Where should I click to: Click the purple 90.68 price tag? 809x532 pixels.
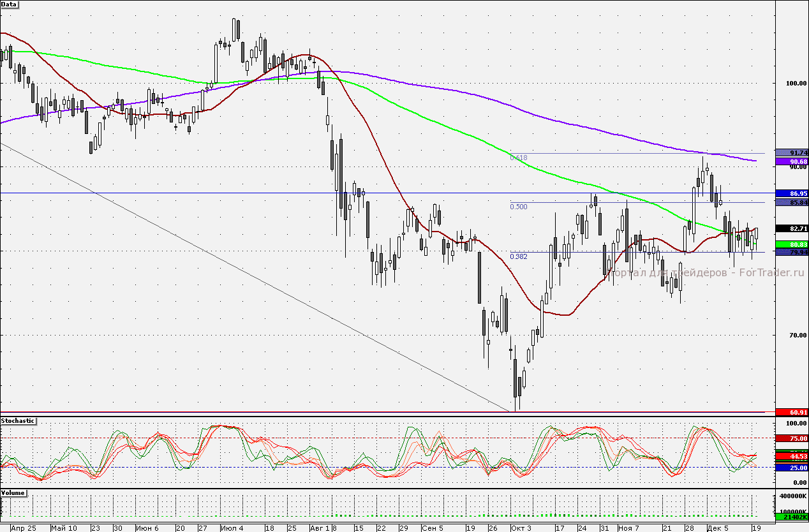(x=790, y=162)
